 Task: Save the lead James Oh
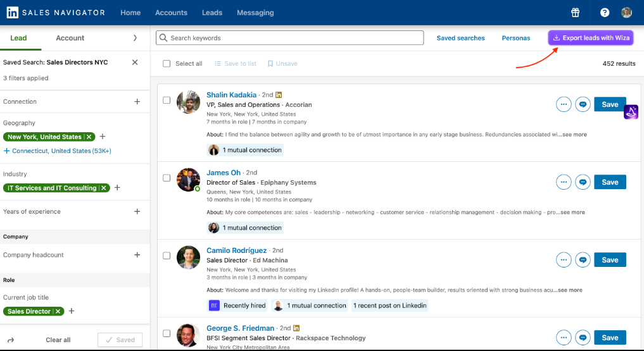pyautogui.click(x=610, y=182)
